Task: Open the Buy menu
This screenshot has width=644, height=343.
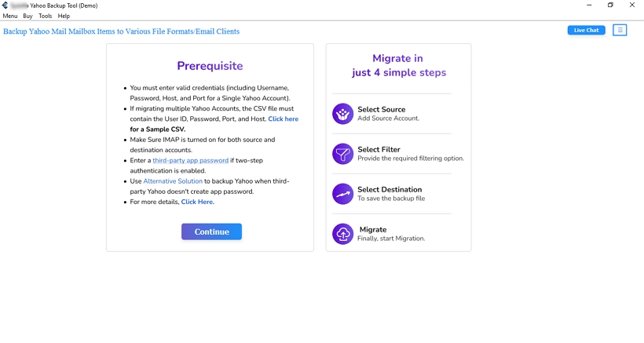Action: (x=27, y=16)
